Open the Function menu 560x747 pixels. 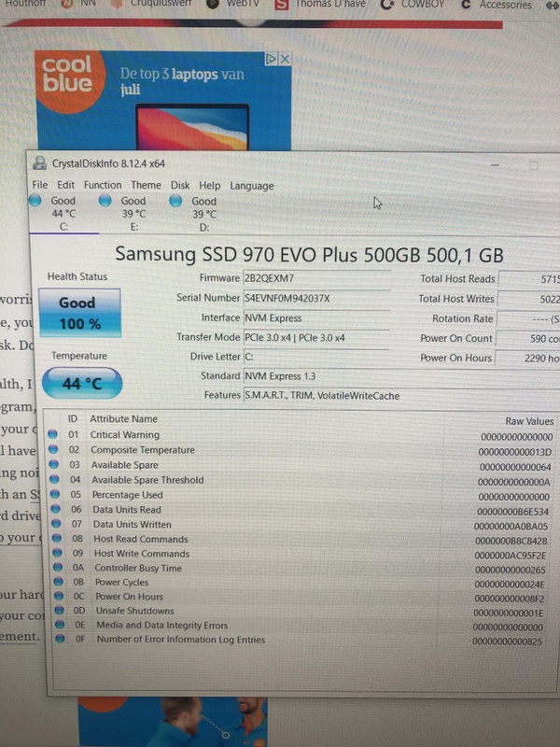(103, 185)
